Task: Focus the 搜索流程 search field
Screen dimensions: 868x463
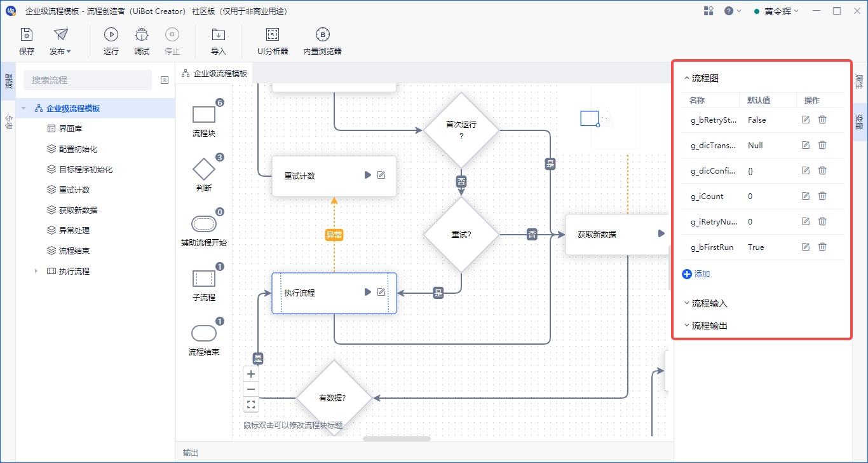Action: (x=88, y=80)
